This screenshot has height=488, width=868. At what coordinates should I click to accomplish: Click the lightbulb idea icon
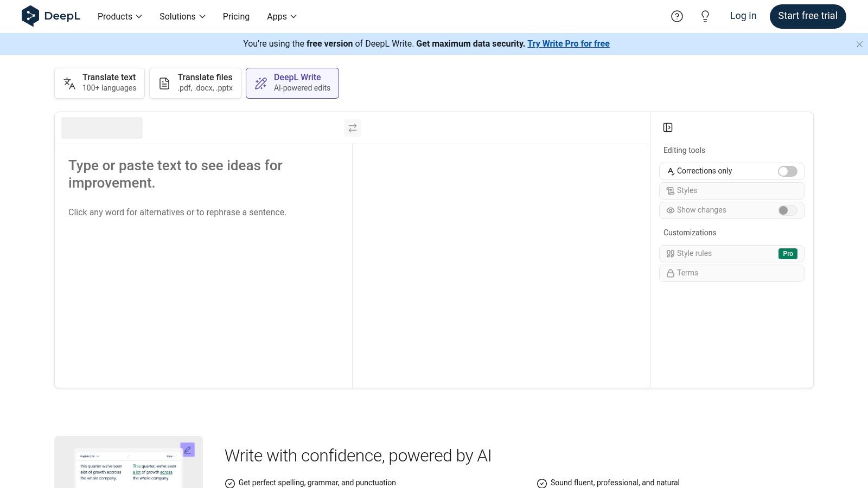click(x=705, y=16)
